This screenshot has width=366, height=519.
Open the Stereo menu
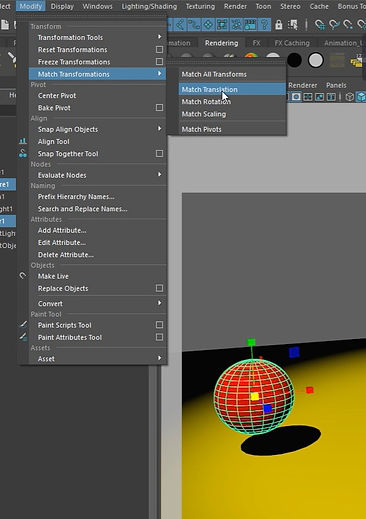[290, 6]
